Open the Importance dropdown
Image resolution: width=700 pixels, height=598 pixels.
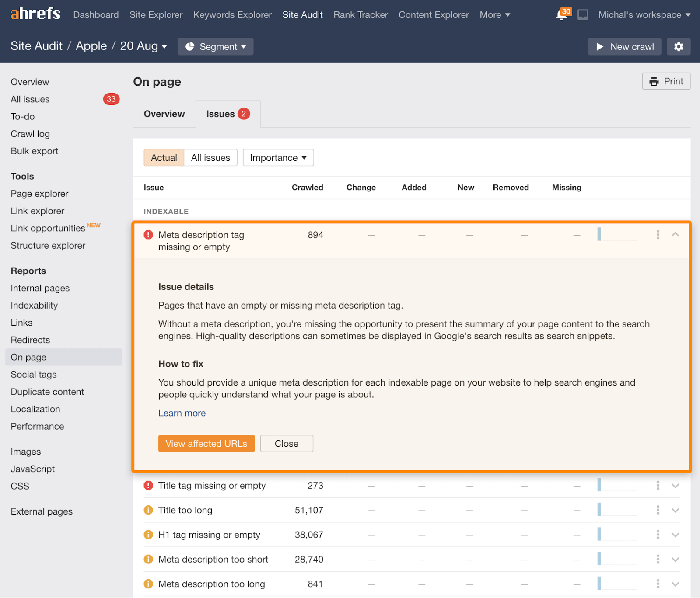(278, 158)
